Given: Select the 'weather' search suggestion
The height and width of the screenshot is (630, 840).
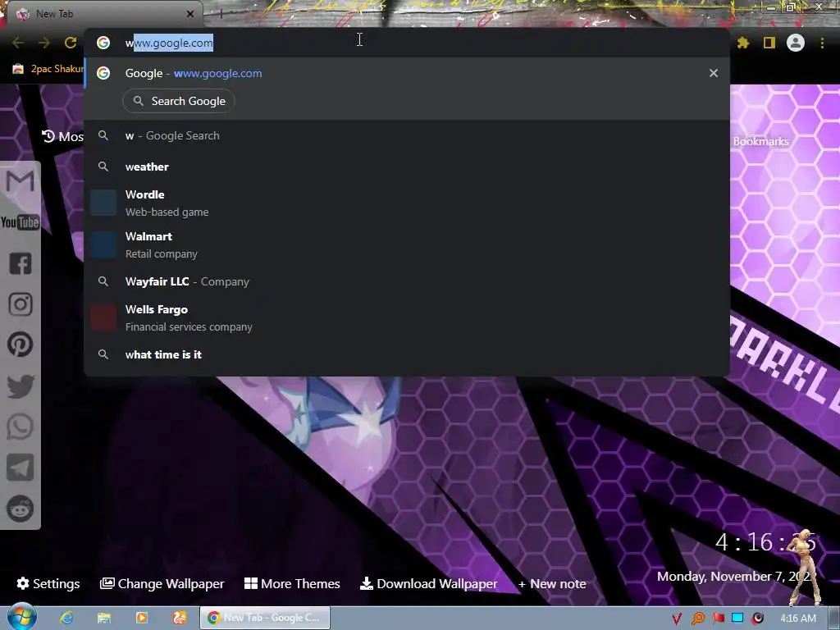Looking at the screenshot, I should click(407, 167).
